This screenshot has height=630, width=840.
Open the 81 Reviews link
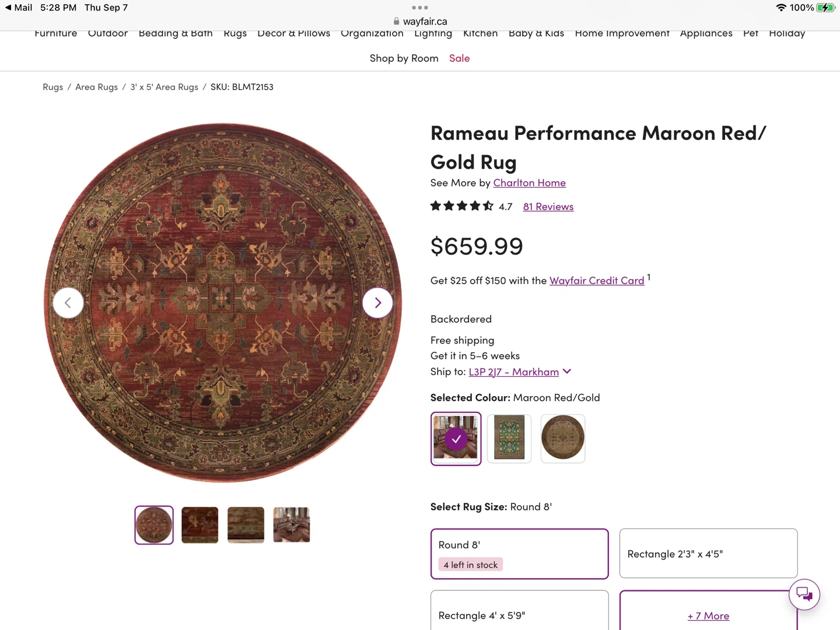(548, 206)
